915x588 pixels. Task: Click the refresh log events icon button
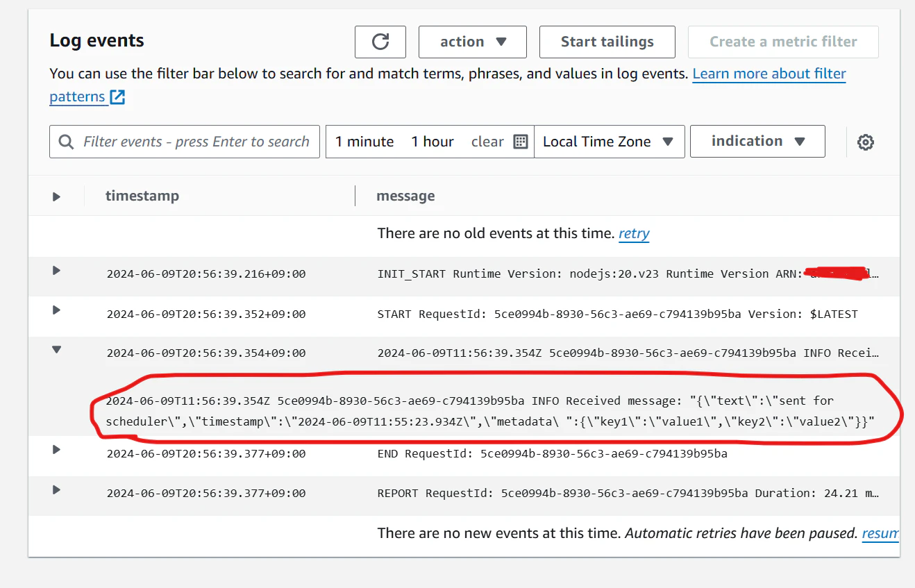[380, 42]
